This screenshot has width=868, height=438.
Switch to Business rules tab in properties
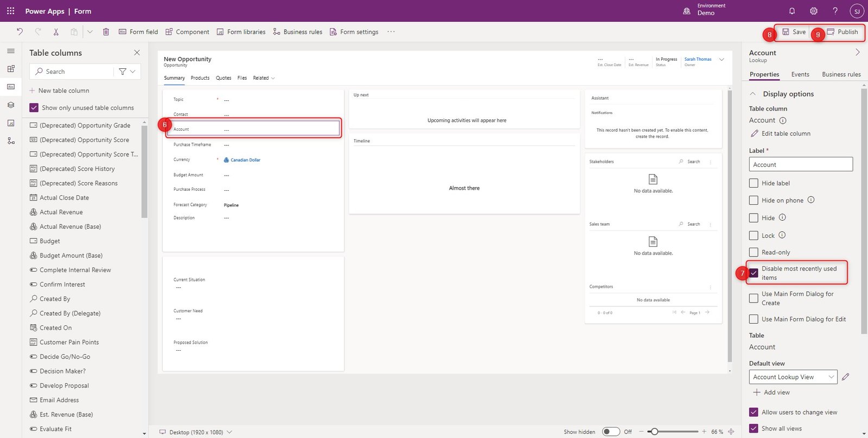[x=841, y=74]
